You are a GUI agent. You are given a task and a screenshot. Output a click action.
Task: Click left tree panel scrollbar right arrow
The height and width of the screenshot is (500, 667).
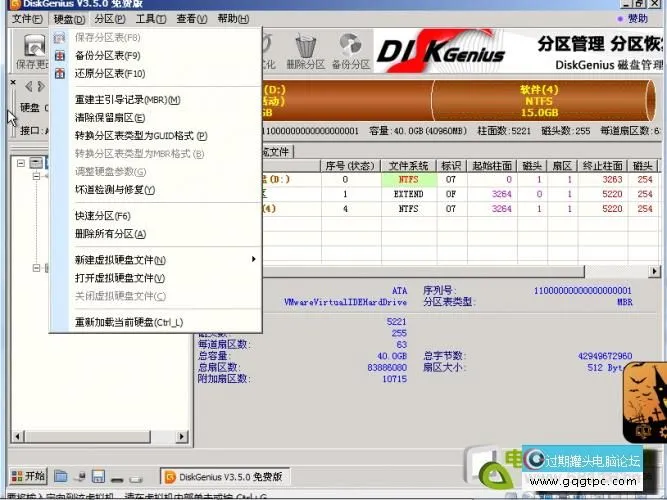pos(182,436)
